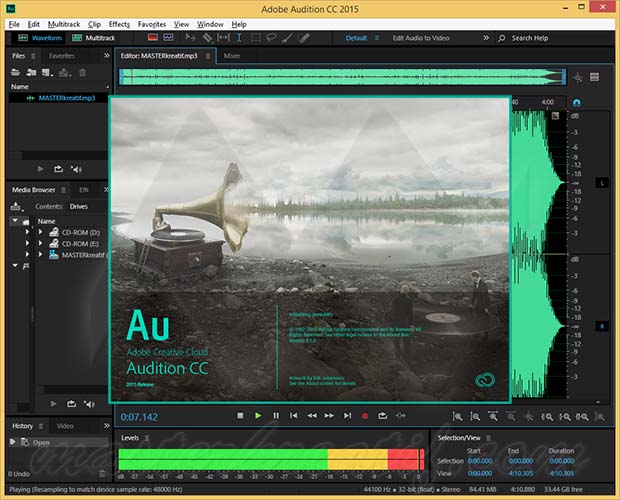The height and width of the screenshot is (500, 620).
Task: Switch to the Mixer tab
Action: click(x=231, y=56)
